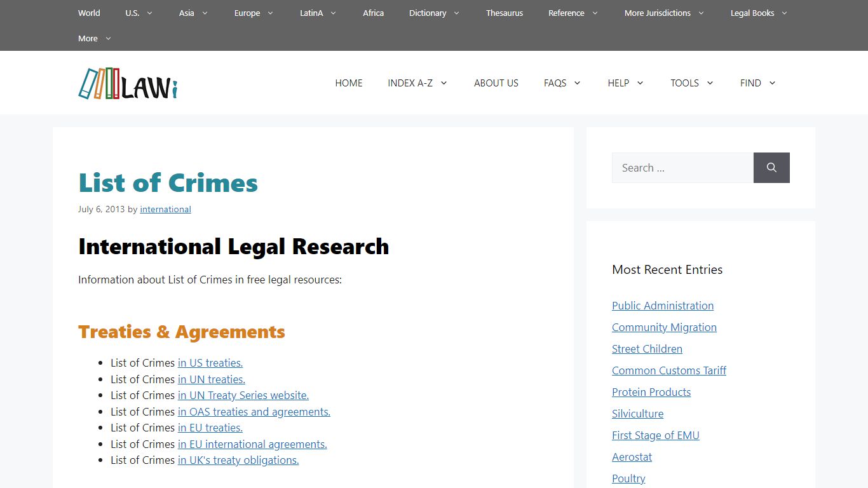Viewport: 868px width, 488px height.
Task: Open the Community Migration entry
Action: point(664,327)
